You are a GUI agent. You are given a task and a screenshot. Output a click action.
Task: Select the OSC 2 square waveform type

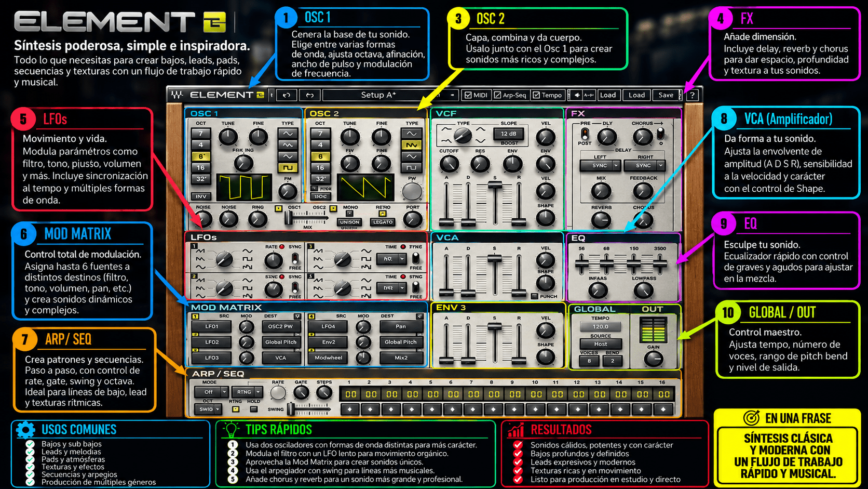pyautogui.click(x=411, y=167)
